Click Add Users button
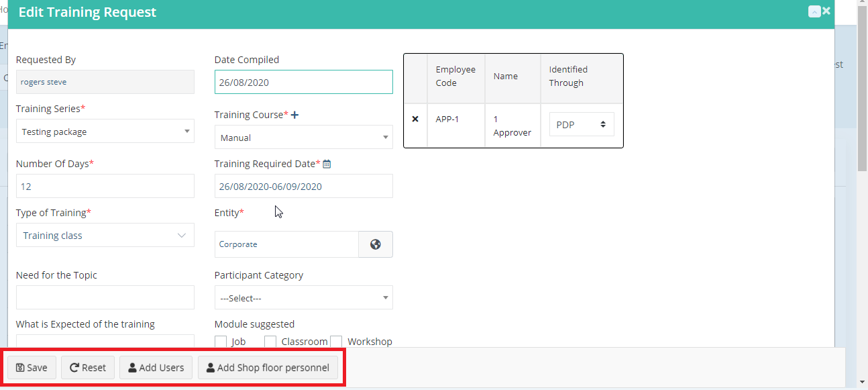Screen dimensions: 868x390 point(156,368)
